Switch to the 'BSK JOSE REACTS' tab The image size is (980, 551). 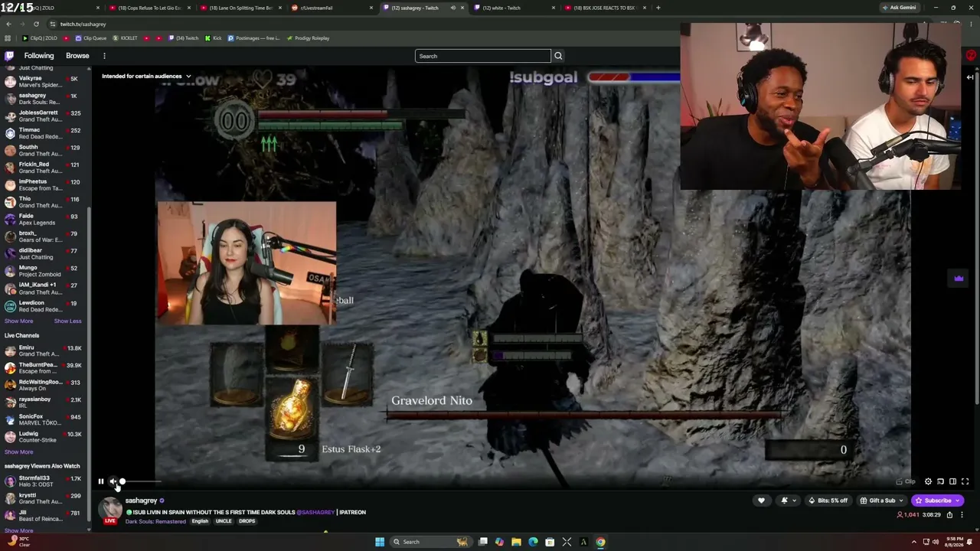[606, 8]
